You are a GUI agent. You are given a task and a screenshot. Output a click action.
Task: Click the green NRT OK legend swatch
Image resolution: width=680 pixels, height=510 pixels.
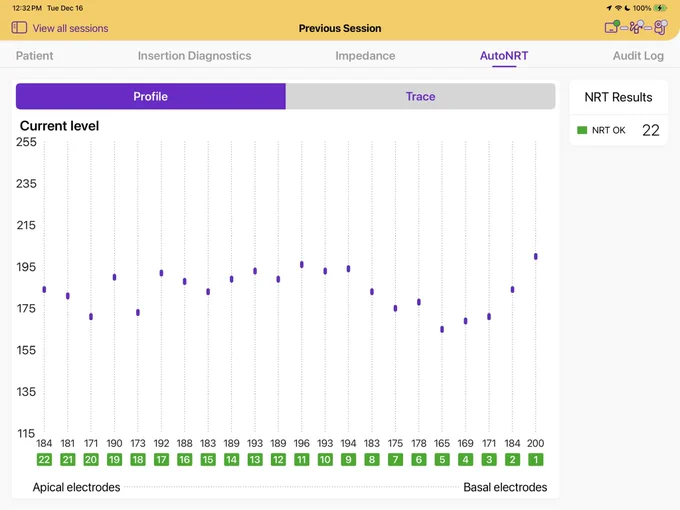(582, 130)
